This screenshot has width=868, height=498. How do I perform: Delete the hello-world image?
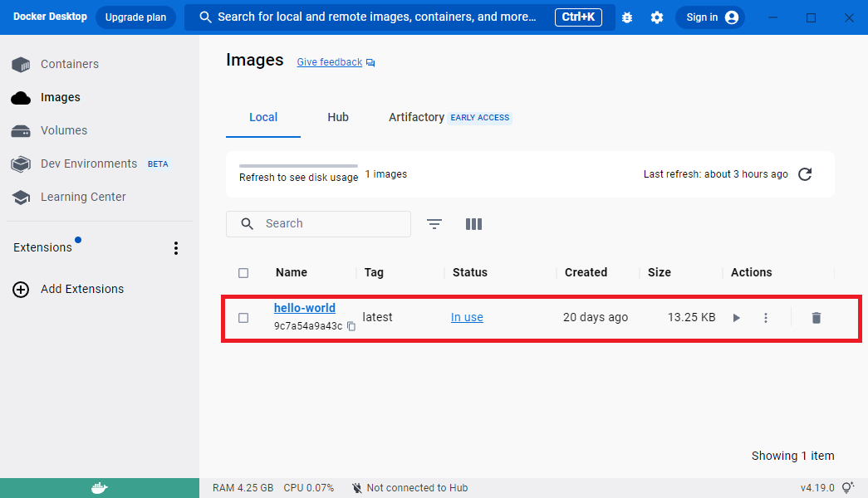816,318
